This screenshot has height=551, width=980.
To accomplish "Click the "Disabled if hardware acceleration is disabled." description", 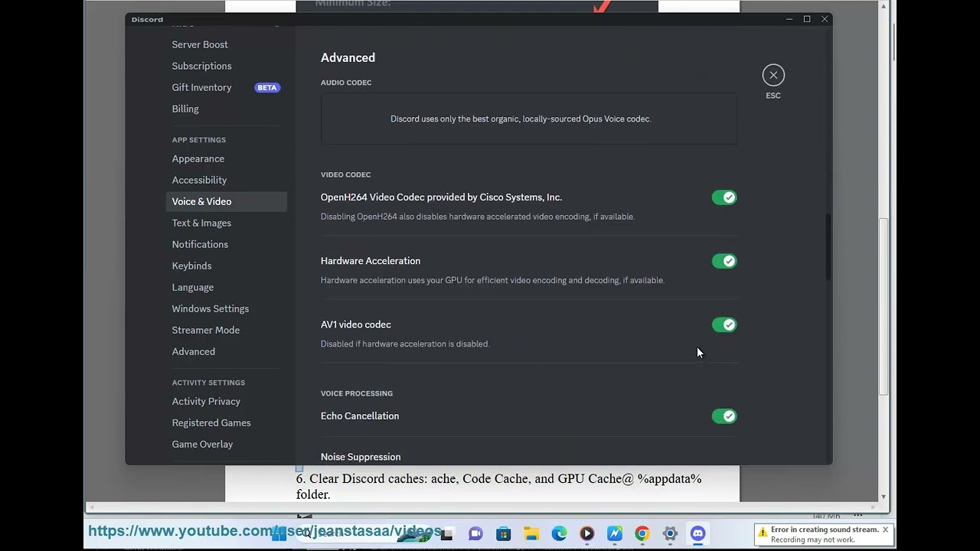I will (405, 344).
